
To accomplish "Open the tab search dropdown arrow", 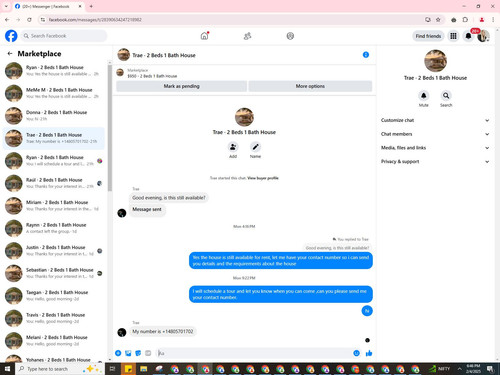I will coord(6,6).
